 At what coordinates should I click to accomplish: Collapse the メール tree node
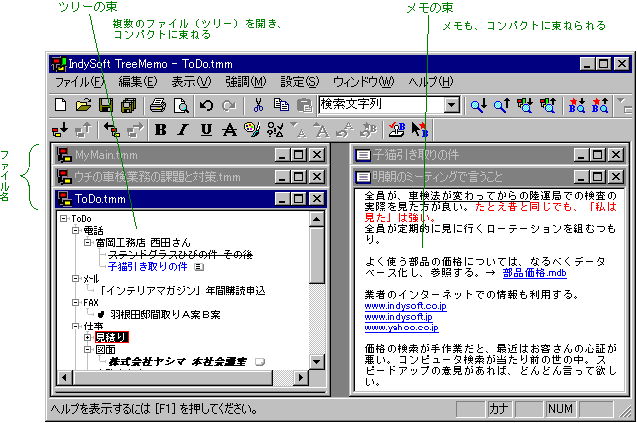pos(76,278)
